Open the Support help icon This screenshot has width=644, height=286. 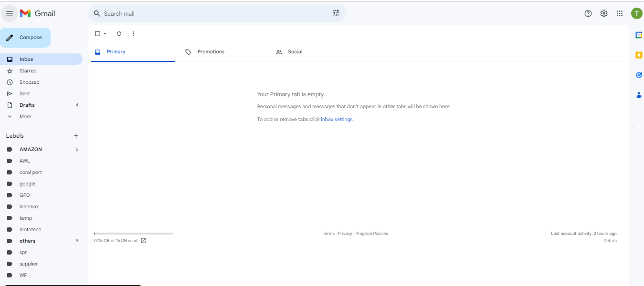coord(588,13)
